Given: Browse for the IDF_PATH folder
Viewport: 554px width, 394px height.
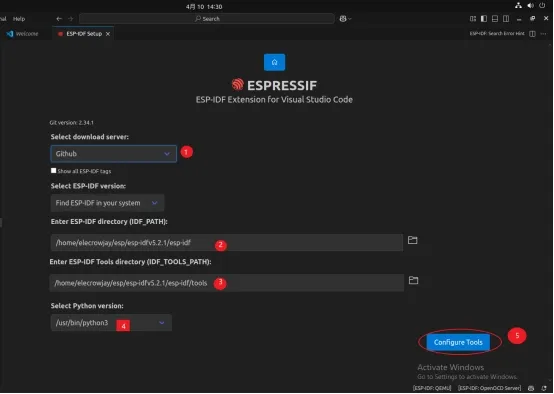Looking at the screenshot, I should coord(412,240).
